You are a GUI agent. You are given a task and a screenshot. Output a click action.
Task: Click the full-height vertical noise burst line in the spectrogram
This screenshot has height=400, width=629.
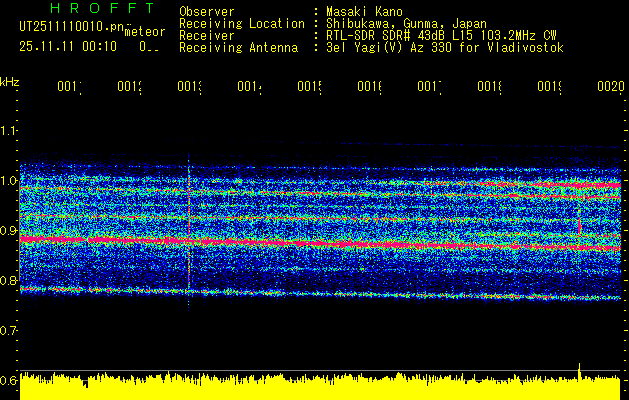click(189, 231)
